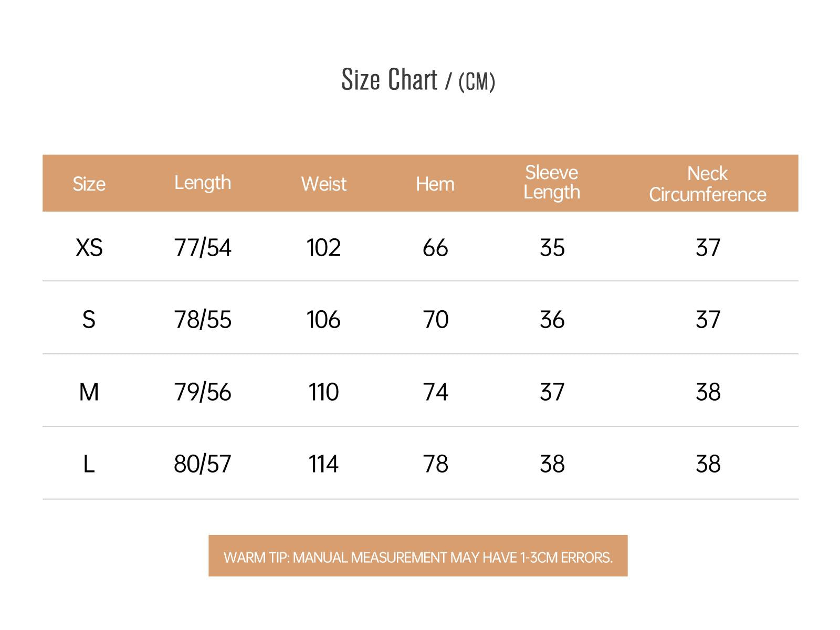Click the 74 hem value
The image size is (840, 630).
point(435,392)
